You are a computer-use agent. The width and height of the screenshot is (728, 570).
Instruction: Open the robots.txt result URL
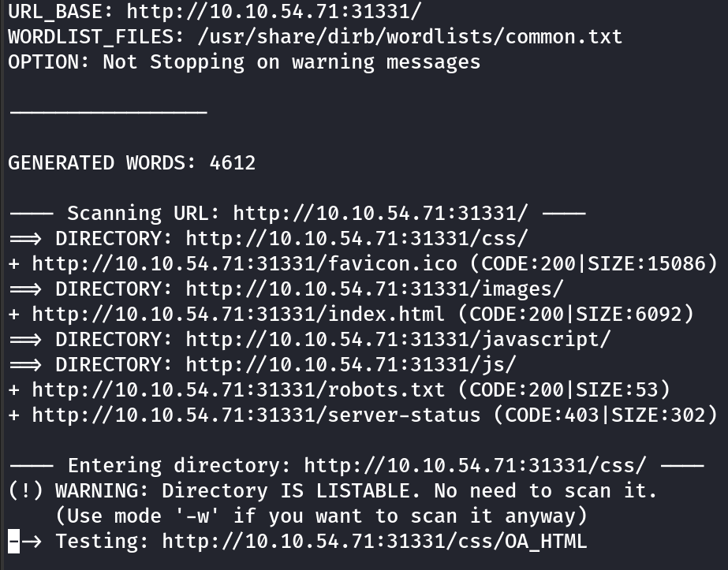tap(238, 390)
